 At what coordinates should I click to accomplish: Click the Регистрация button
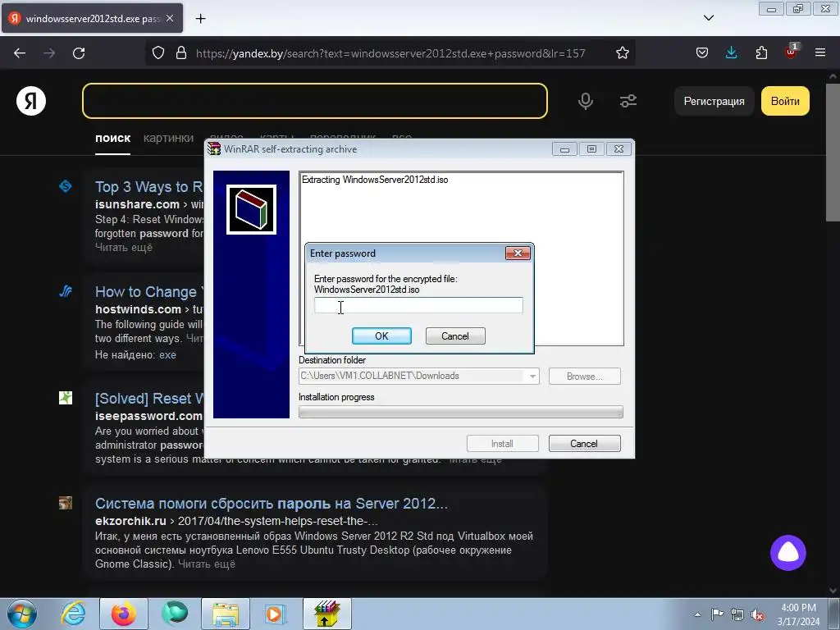pyautogui.click(x=714, y=101)
